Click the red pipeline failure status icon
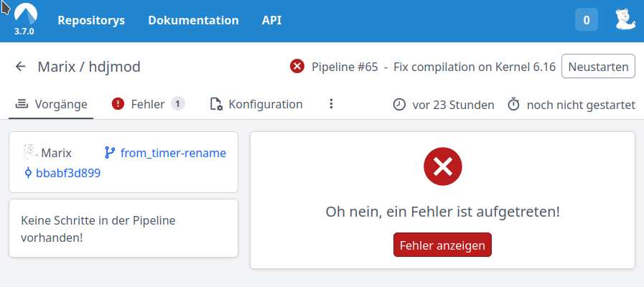The height and width of the screenshot is (287, 644). pos(297,67)
